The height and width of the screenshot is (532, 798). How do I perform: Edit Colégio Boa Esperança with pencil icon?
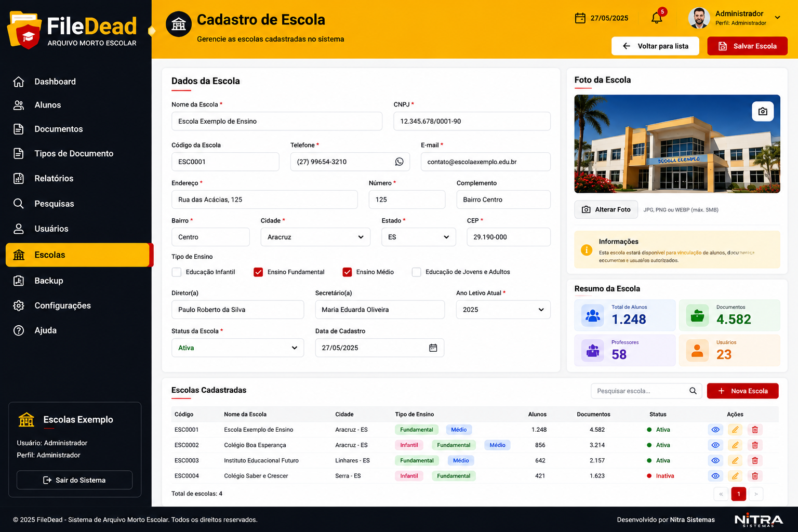tap(735, 445)
